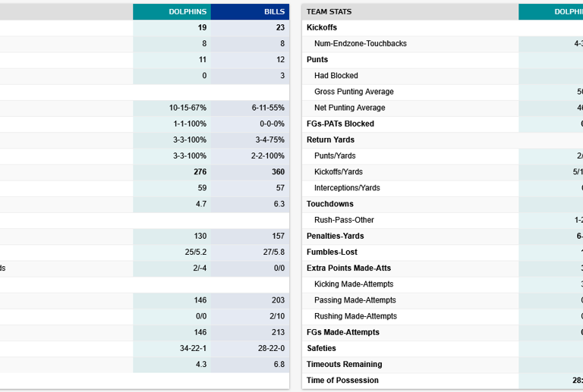The image size is (583, 392).
Task: Click the BILLS column header
Action: coord(275,12)
